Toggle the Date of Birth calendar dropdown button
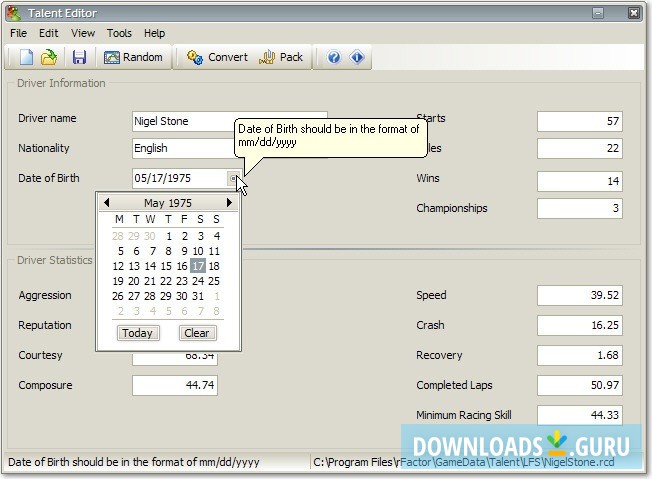The image size is (652, 479). [x=233, y=179]
